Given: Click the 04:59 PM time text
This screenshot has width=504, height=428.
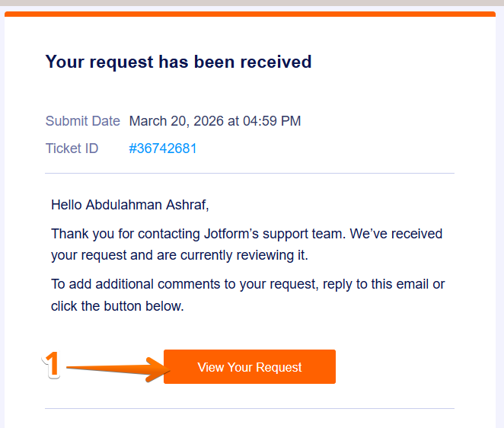Looking at the screenshot, I should 272,121.
